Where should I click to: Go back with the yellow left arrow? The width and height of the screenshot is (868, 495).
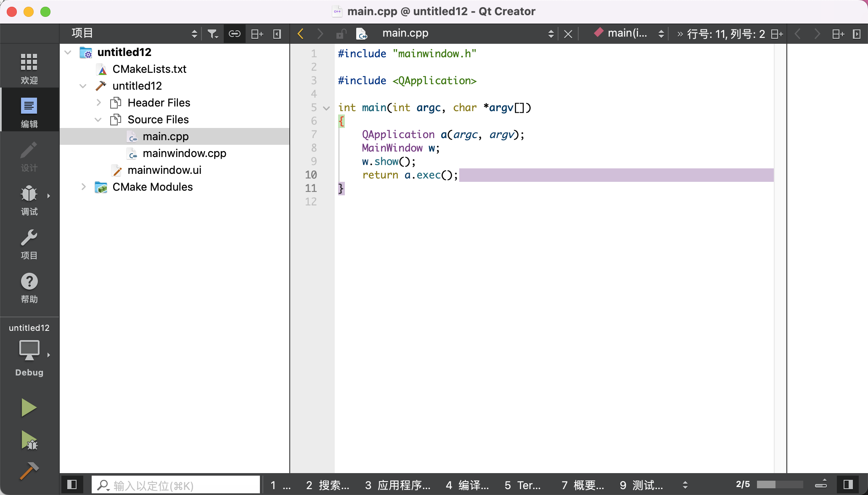pyautogui.click(x=300, y=34)
